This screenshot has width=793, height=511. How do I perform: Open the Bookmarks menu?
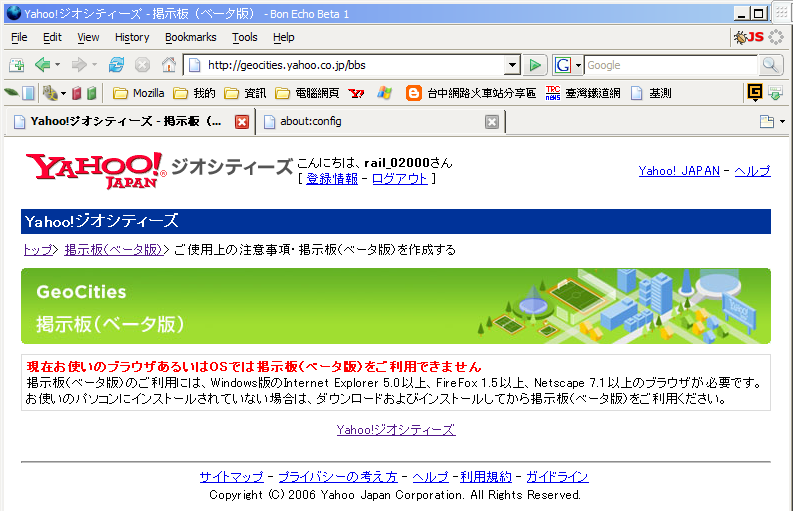click(190, 37)
